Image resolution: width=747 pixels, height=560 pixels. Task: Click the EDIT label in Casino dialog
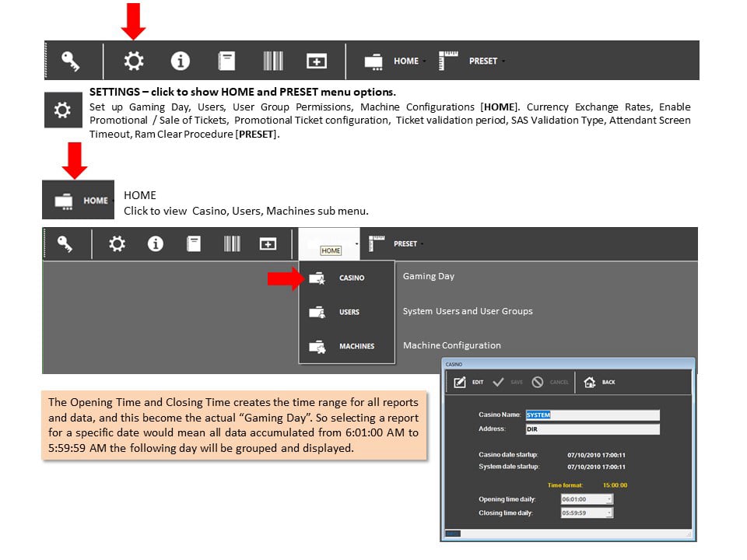click(478, 382)
